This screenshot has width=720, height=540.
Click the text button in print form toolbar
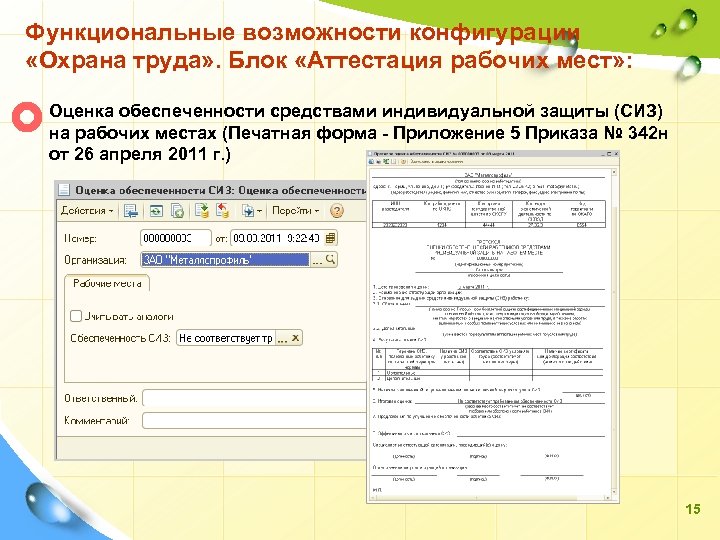pos(436,162)
